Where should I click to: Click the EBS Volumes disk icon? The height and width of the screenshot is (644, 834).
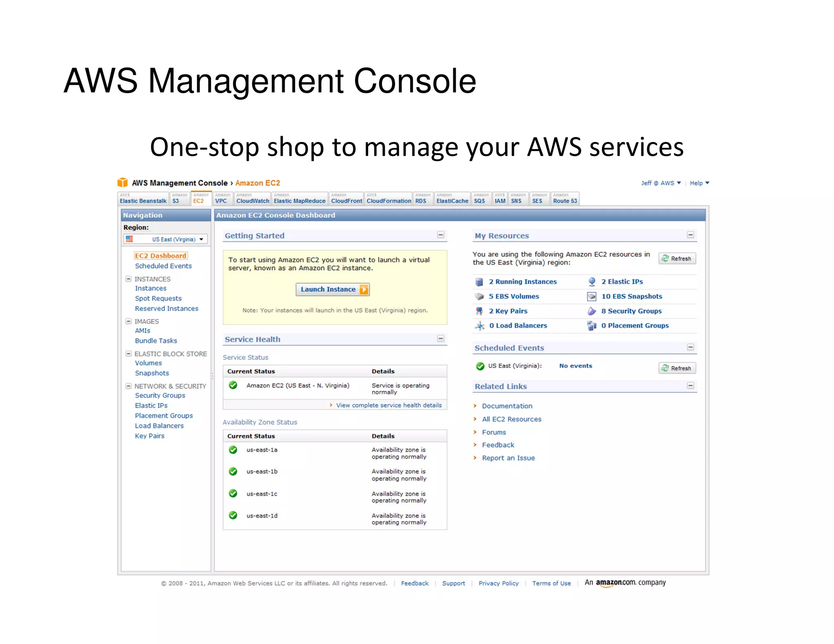479,296
